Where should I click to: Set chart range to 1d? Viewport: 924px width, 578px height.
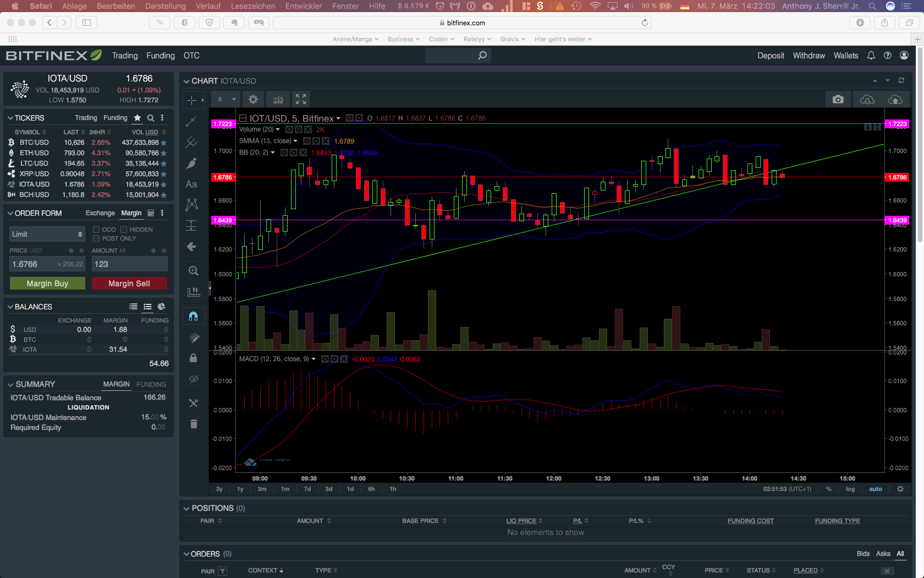(x=350, y=489)
